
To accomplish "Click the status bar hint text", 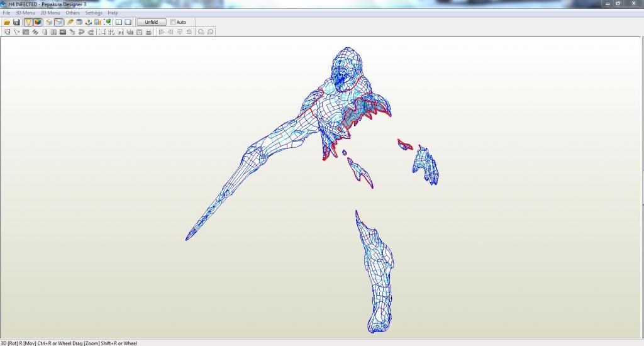I will click(x=69, y=343).
